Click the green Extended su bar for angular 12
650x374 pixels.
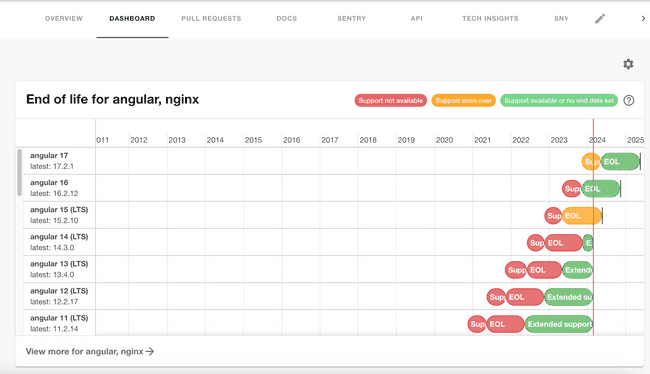568,297
